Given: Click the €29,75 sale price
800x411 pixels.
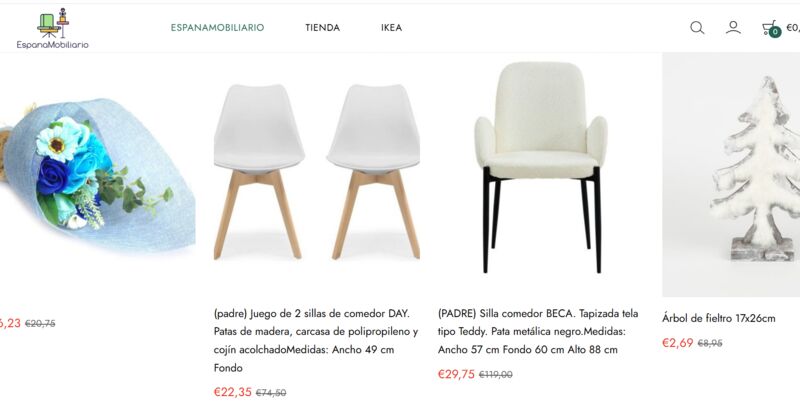Looking at the screenshot, I should pyautogui.click(x=456, y=374).
